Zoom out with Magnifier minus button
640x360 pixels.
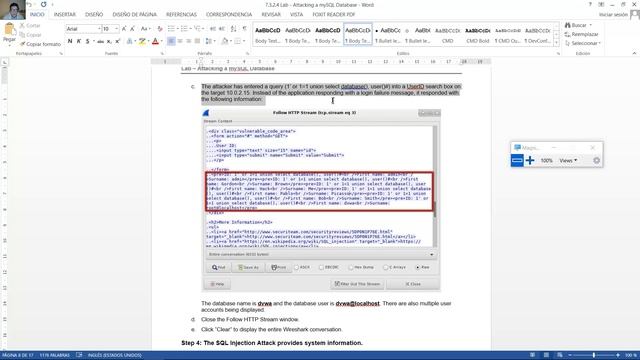click(517, 160)
